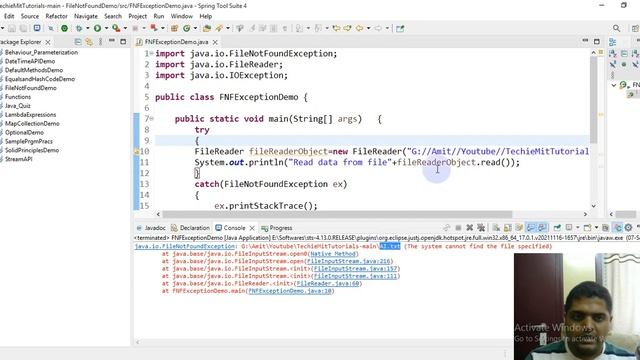Minimize the Package Explorer view
The width and height of the screenshot is (640, 360).
112,41
